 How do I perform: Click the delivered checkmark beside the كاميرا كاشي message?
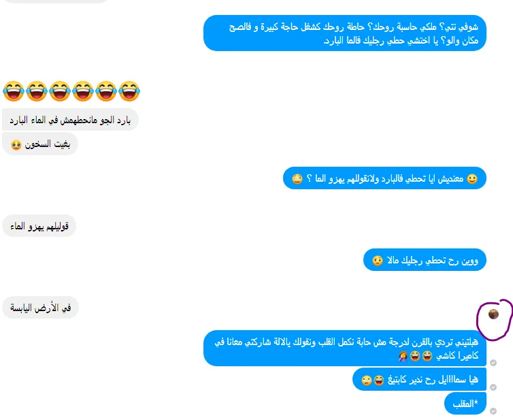coord(493,362)
